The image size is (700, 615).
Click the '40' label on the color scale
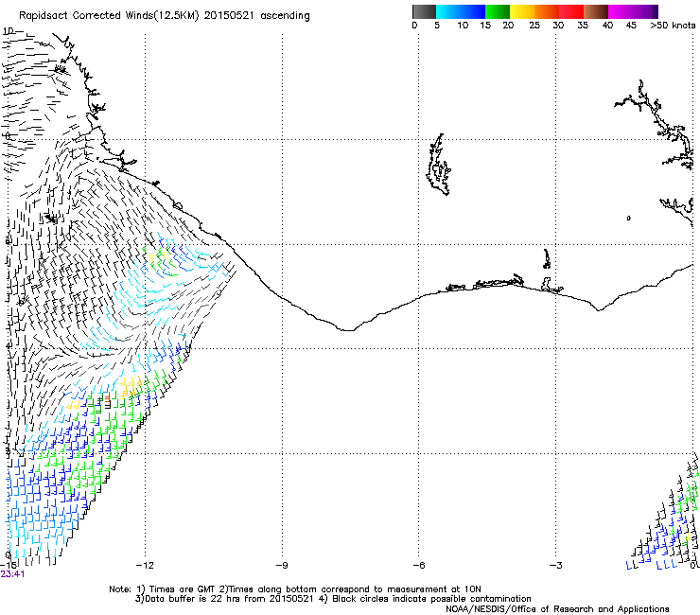(x=607, y=26)
